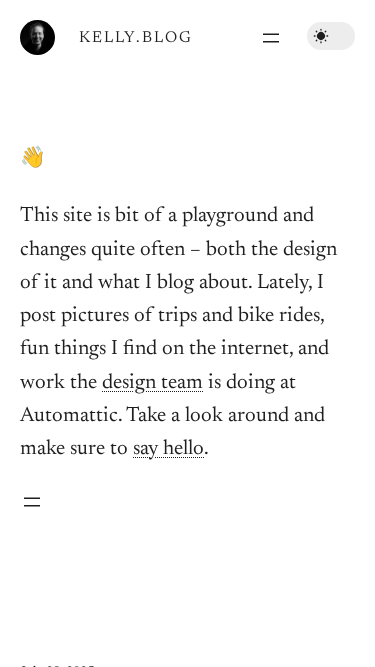
Task: Follow the "say hello" link
Action: click(168, 449)
